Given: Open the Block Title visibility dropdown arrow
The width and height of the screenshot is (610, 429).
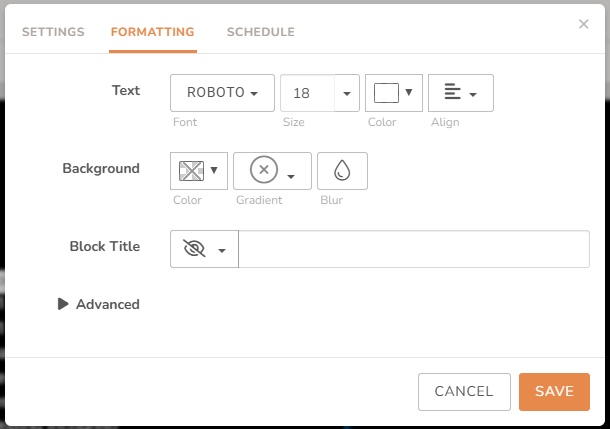Looking at the screenshot, I should point(222,250).
